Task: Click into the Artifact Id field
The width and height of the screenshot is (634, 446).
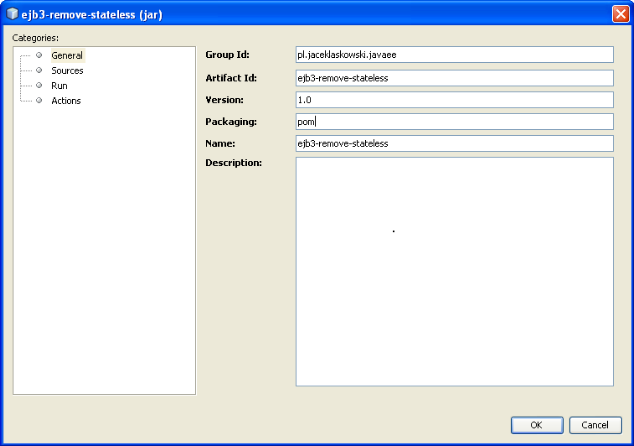Action: [x=454, y=78]
